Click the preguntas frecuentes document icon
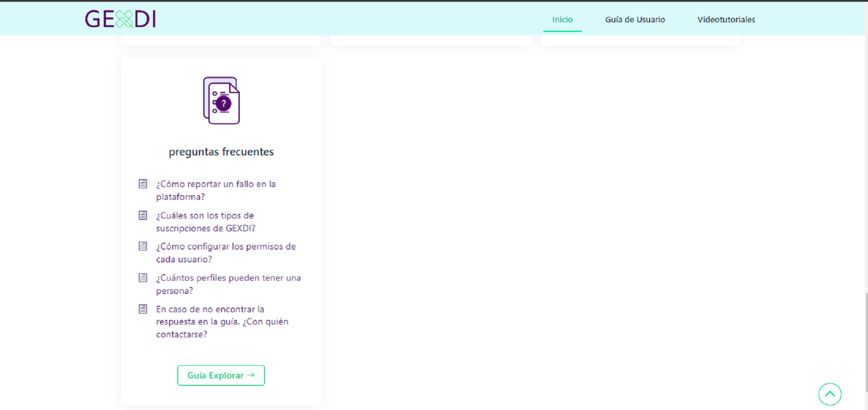The image size is (868, 410). pos(221,101)
